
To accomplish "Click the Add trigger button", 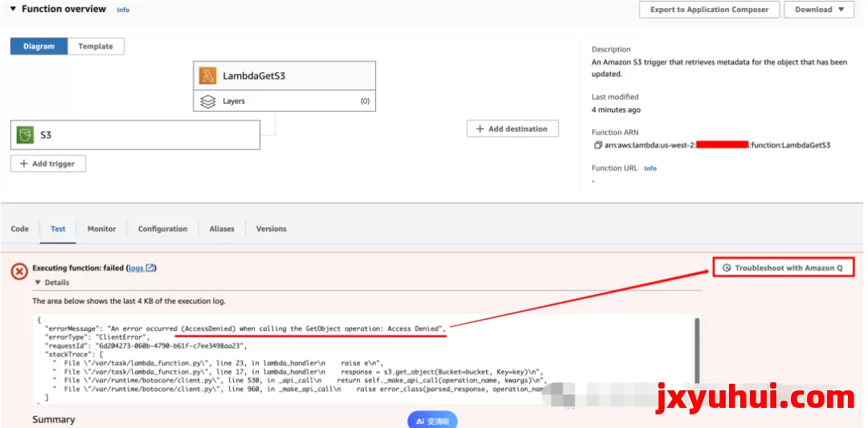I will (x=48, y=164).
